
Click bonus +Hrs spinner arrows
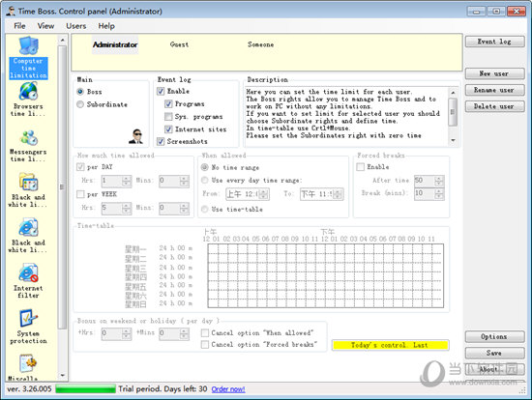pos(127,334)
